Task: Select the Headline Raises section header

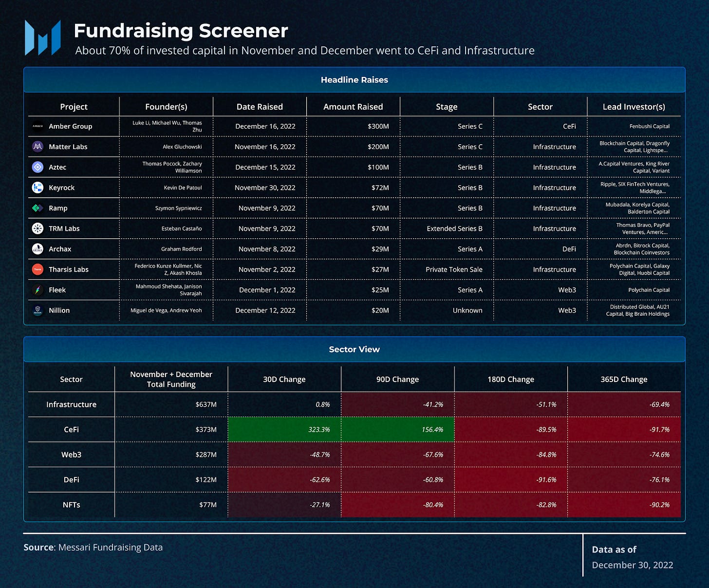Action: pos(354,80)
